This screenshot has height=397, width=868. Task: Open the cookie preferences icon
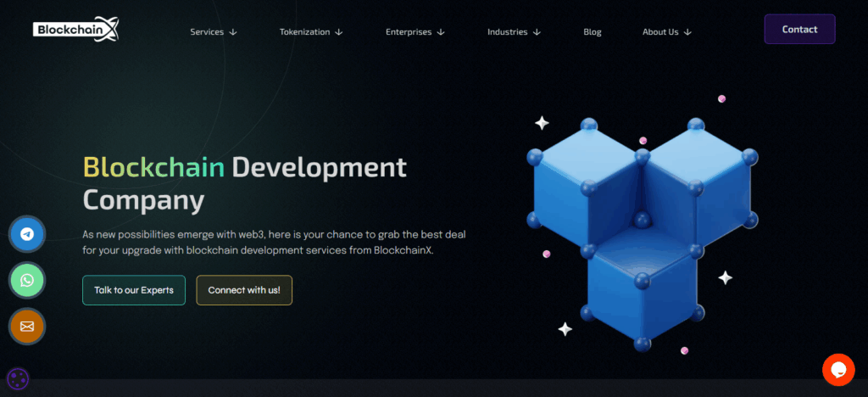point(18,379)
